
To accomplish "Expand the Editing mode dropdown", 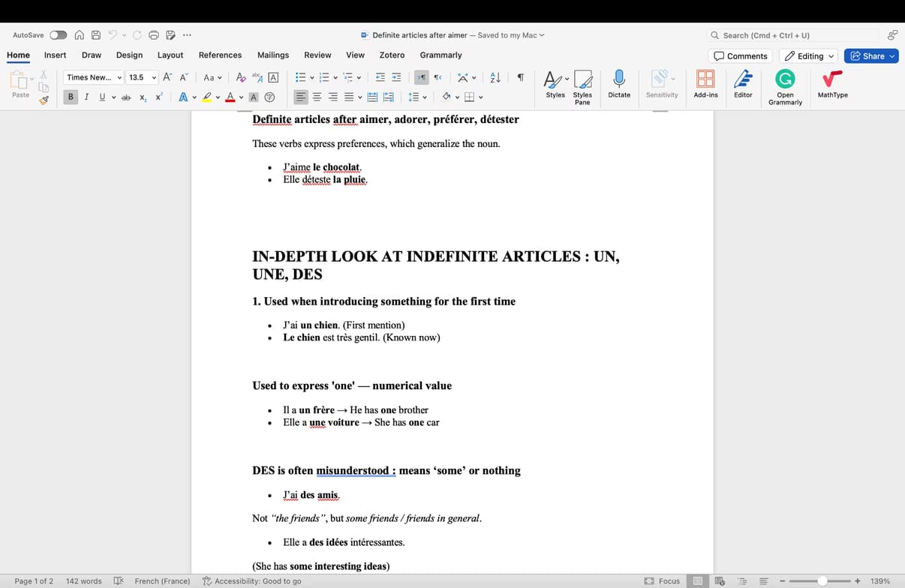I will point(808,55).
